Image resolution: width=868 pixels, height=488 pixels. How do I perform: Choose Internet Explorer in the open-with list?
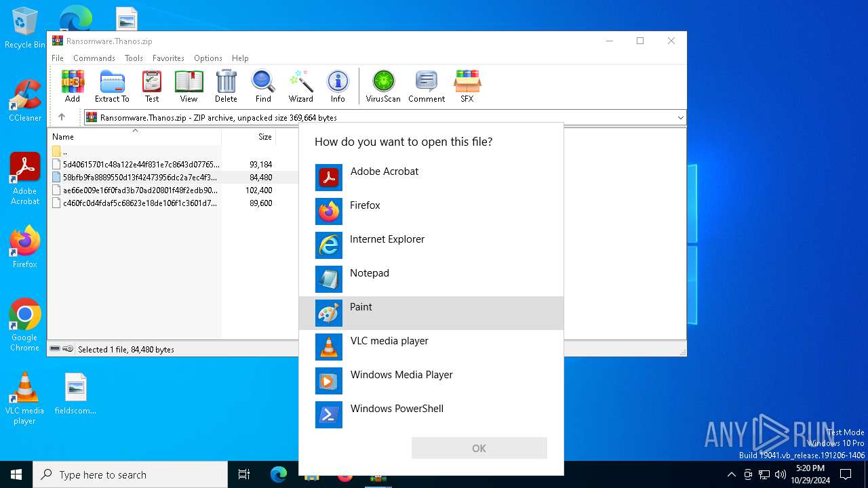coord(431,245)
